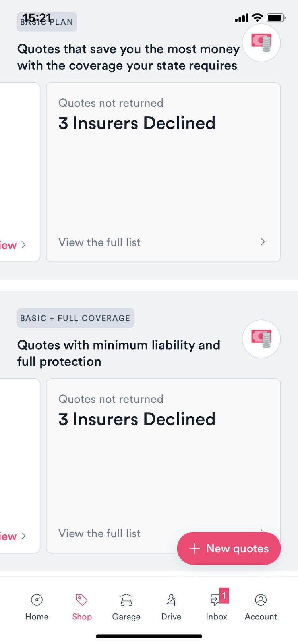This screenshot has height=644, width=298.
Task: Expand the partially visible View link chevron
Action: [23, 245]
